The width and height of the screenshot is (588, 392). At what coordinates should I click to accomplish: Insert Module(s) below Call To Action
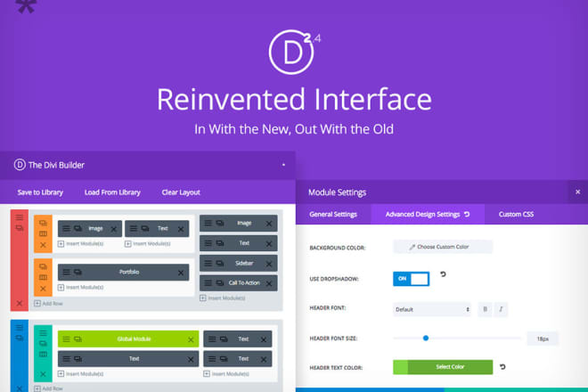pos(223,298)
